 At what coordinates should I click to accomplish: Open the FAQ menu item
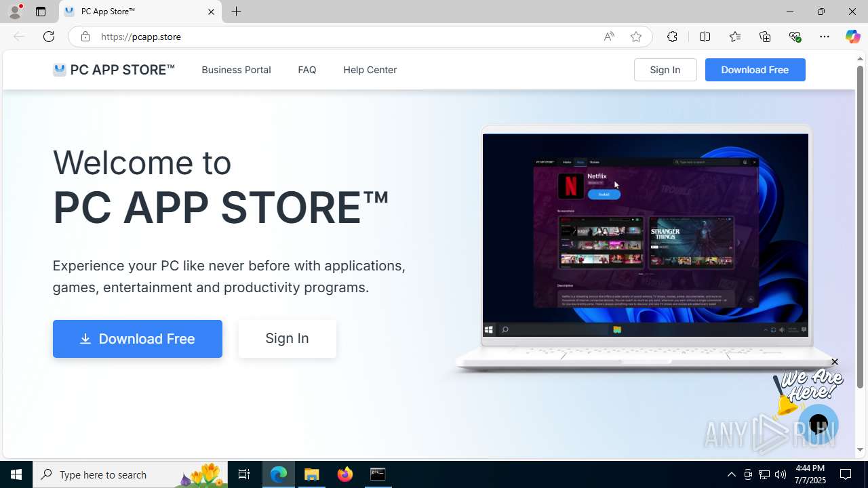(x=307, y=70)
